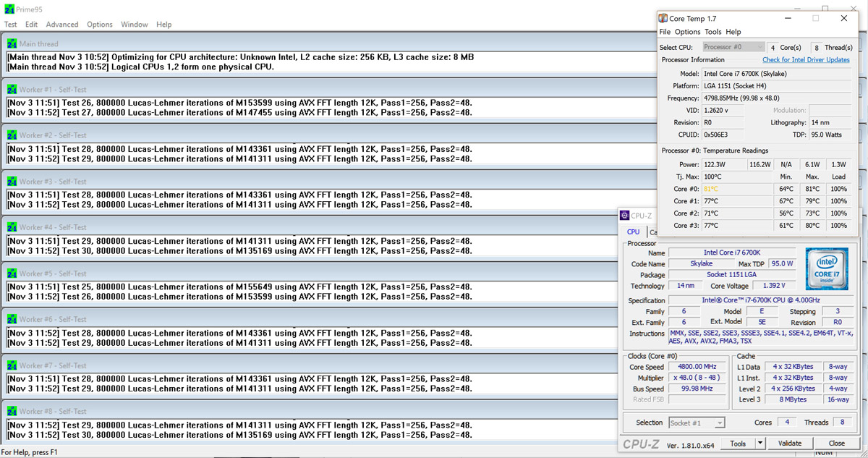This screenshot has height=458, width=868.
Task: Maximize the Core Temp window
Action: click(x=816, y=18)
